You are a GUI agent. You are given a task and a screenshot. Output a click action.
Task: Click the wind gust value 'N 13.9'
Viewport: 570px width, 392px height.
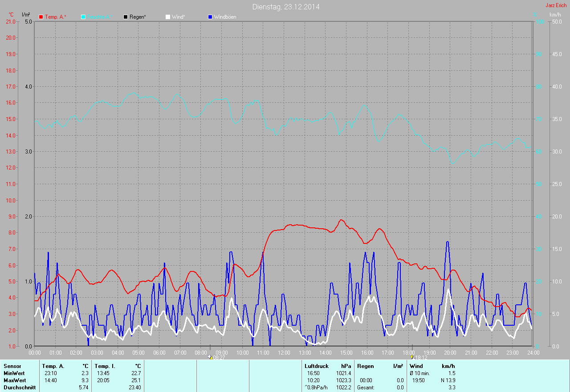(x=448, y=380)
